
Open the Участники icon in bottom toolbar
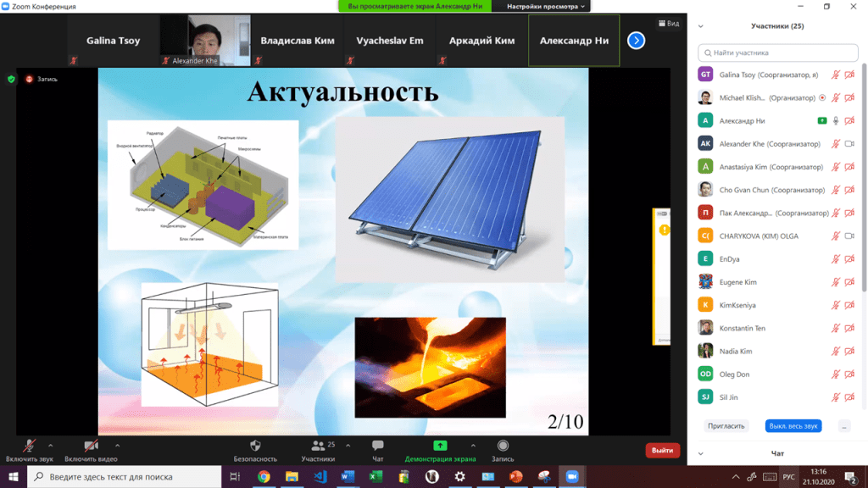point(319,446)
